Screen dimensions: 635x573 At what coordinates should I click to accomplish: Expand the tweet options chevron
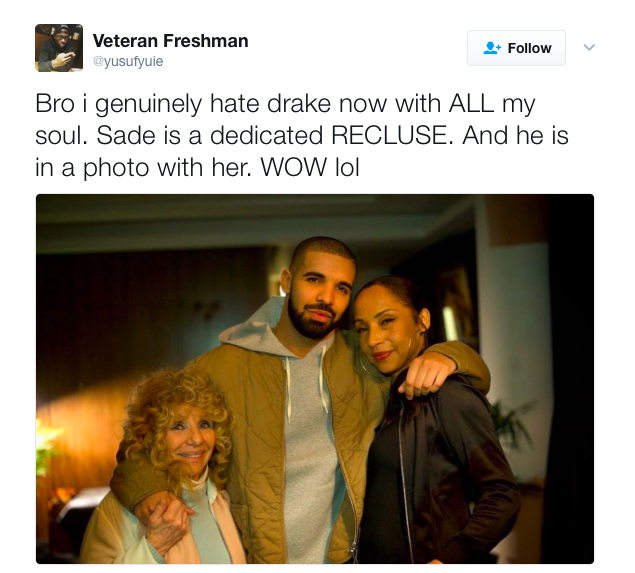point(589,47)
